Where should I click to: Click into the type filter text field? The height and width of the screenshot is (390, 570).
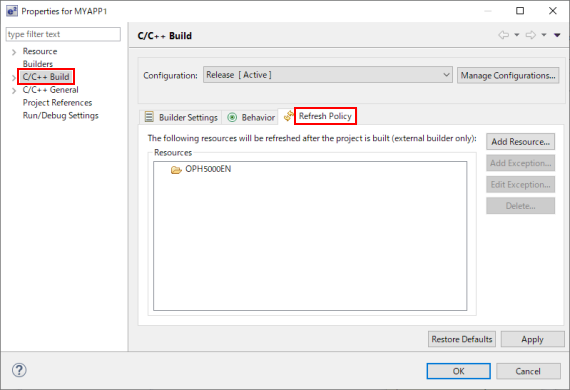coord(63,34)
